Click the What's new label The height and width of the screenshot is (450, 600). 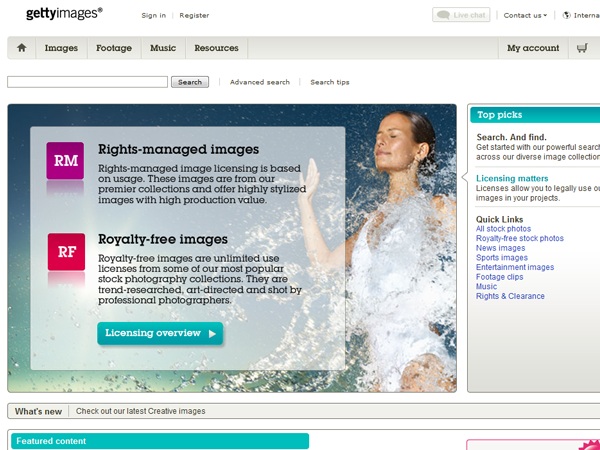click(x=38, y=411)
